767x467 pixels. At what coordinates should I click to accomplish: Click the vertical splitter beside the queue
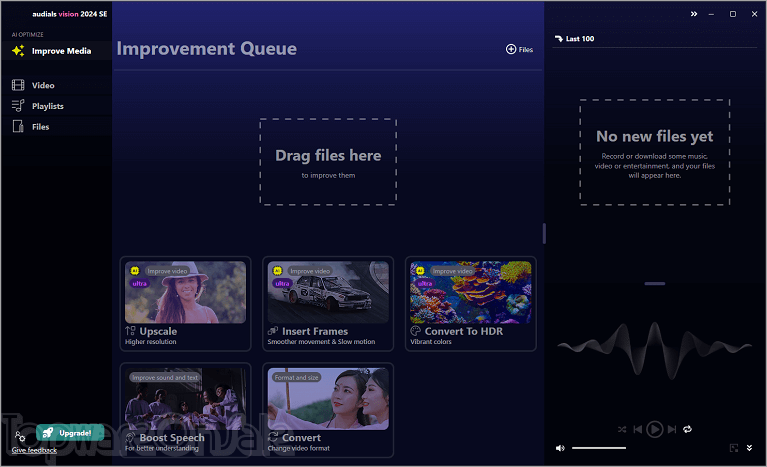544,233
